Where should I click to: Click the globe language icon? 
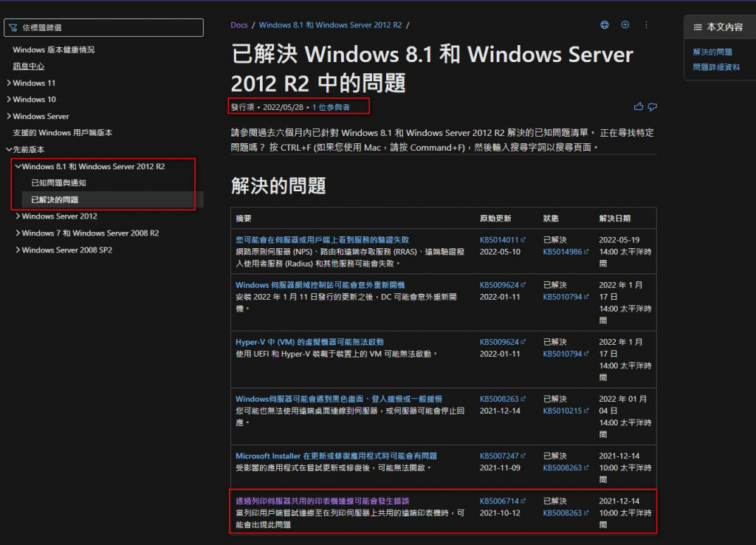pyautogui.click(x=604, y=24)
